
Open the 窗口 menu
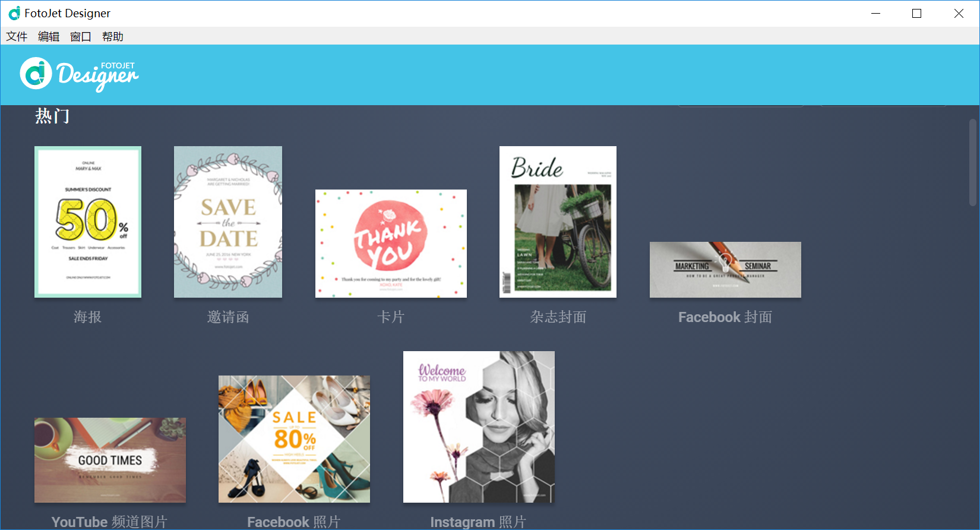pos(81,36)
